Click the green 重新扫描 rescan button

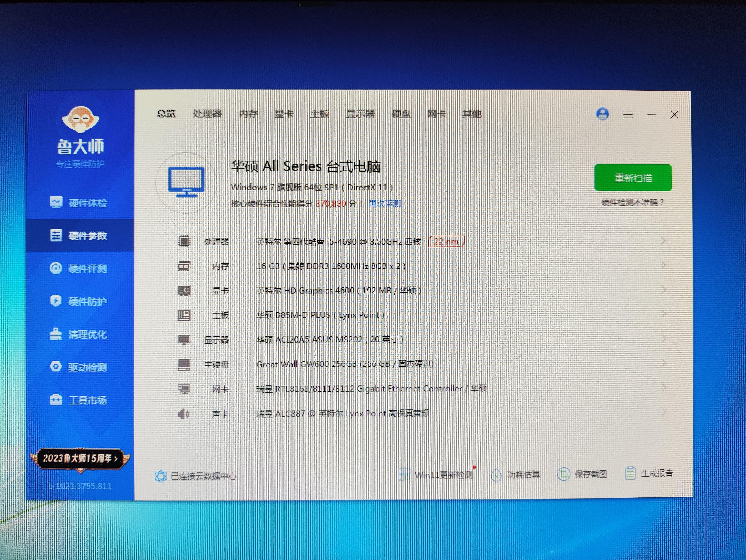coord(633,178)
